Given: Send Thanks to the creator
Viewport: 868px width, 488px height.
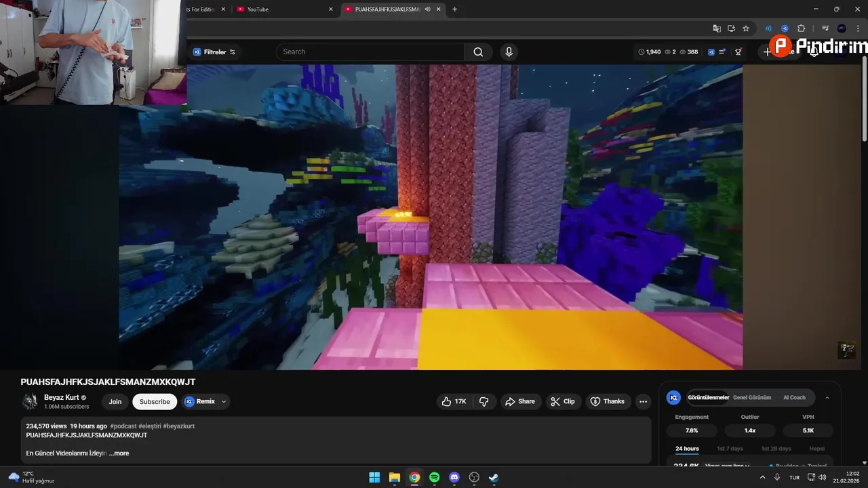Looking at the screenshot, I should [x=608, y=401].
